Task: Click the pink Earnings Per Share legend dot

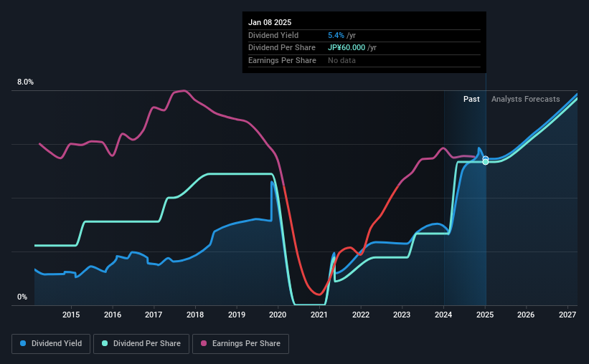Action: [x=204, y=343]
